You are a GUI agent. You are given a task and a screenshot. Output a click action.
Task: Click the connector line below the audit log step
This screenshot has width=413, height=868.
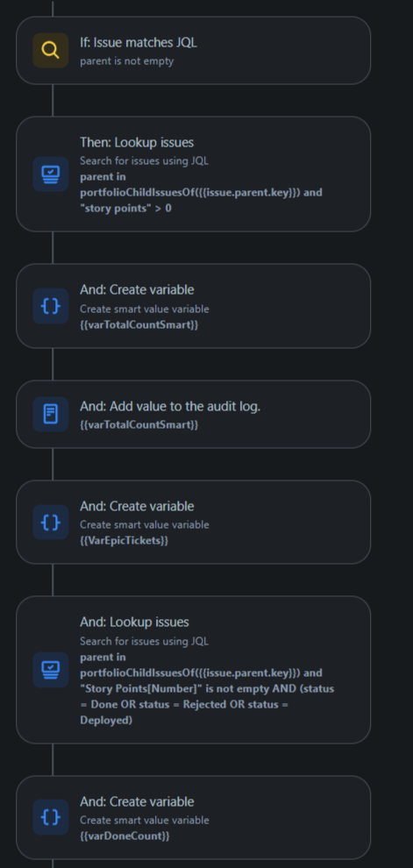[53, 464]
